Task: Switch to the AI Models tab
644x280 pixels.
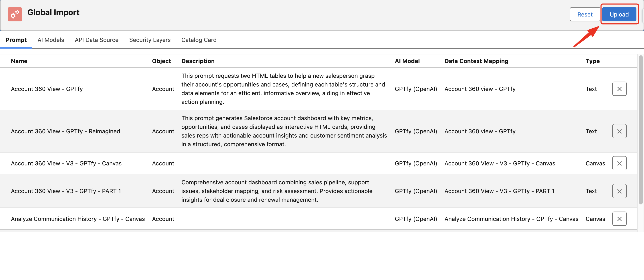Action: click(51, 40)
